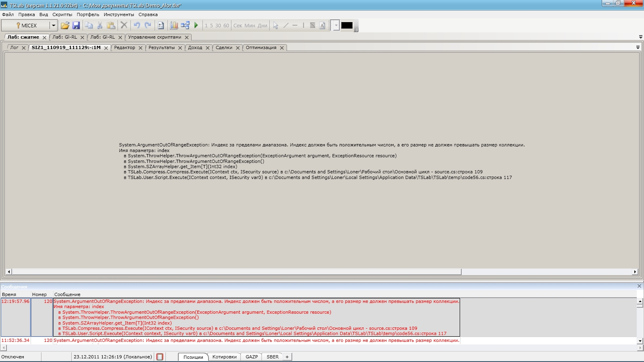
Task: Click the Paste clipboard icon
Action: click(111, 25)
